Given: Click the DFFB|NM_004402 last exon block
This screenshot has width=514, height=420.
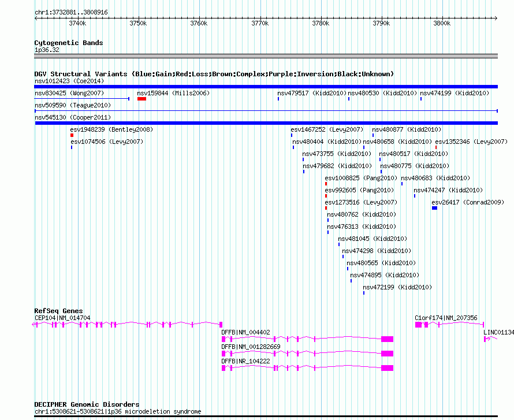Looking at the screenshot, I should point(387,339).
